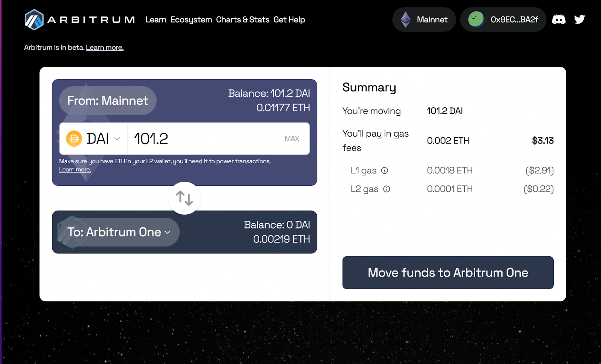601x364 pixels.
Task: Click the 0.002 ETH gas fee value
Action: (448, 141)
